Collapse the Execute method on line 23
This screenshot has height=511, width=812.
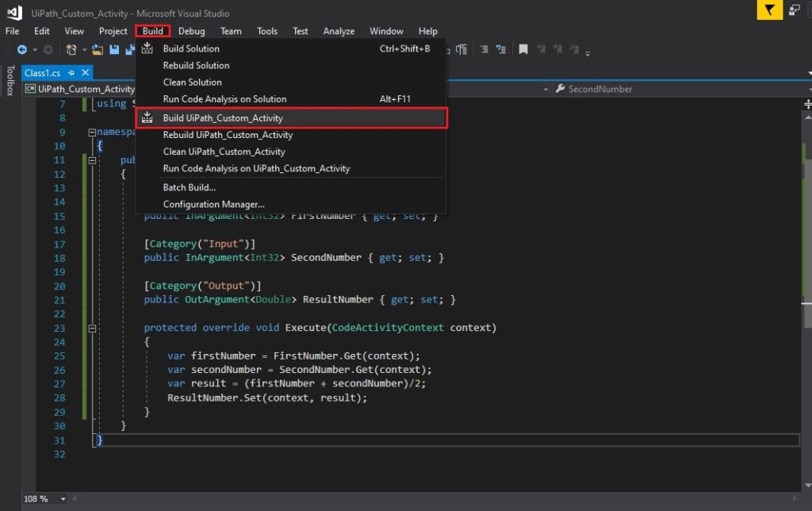pyautogui.click(x=92, y=328)
